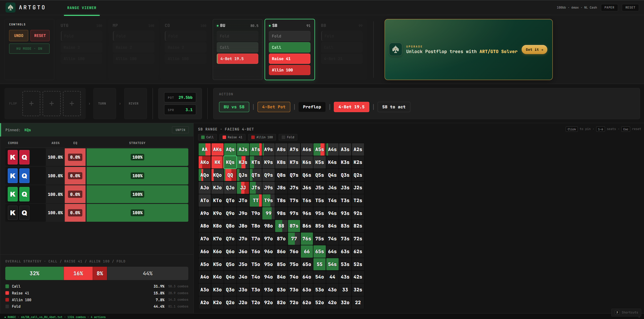The image size is (644, 319).
Task: Click the UNDO button
Action: click(x=19, y=36)
